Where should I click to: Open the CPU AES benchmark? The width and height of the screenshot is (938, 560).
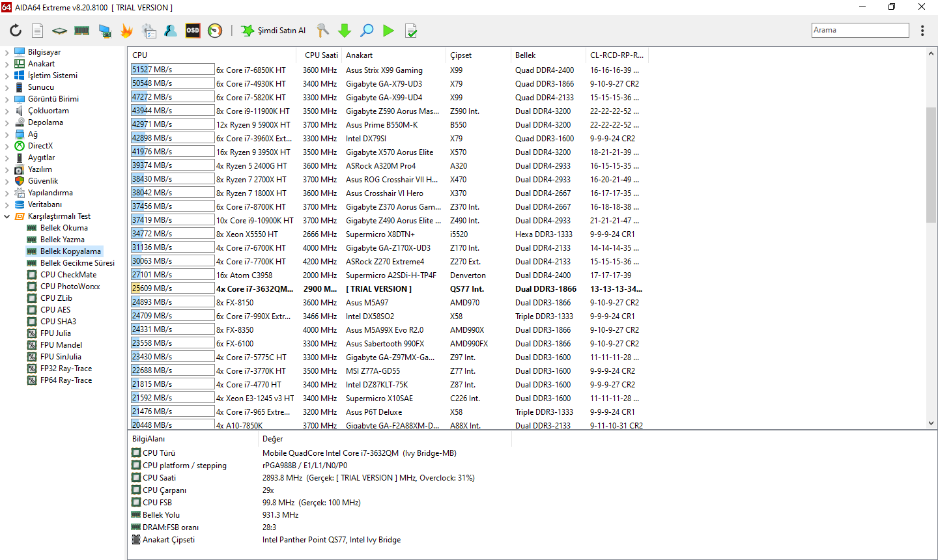55,310
